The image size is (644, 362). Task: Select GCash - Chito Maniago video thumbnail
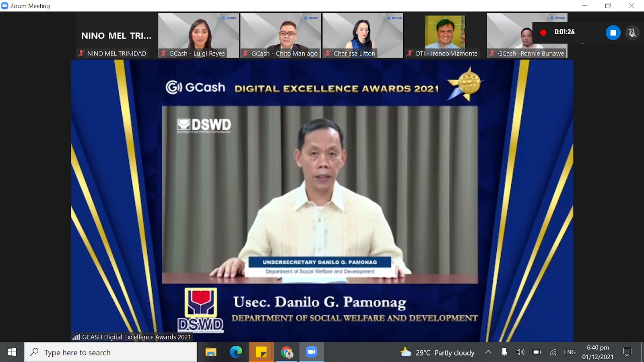pos(281,36)
